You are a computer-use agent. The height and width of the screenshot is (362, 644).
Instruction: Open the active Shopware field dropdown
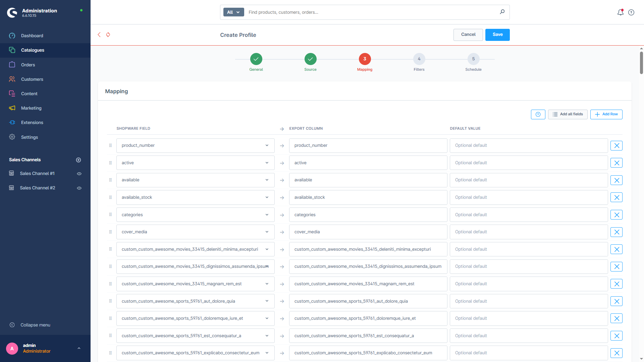click(195, 163)
